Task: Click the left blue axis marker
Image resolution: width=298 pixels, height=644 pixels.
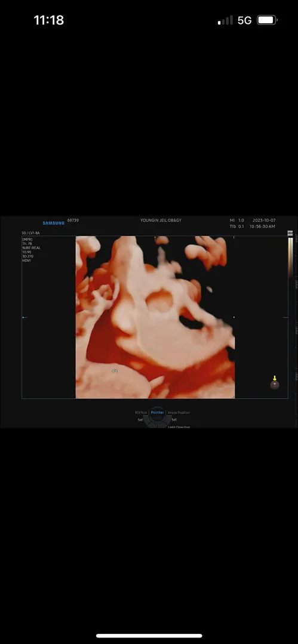Action: click(x=24, y=317)
